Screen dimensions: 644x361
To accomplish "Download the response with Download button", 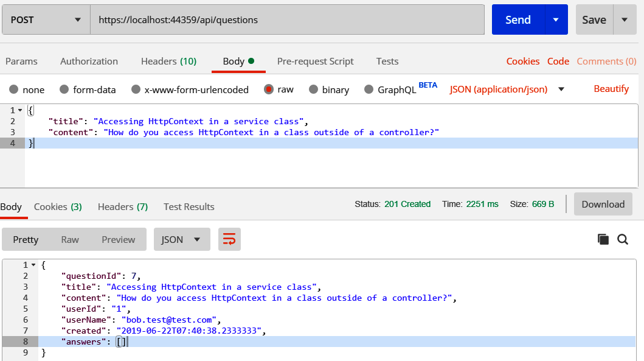I will click(x=603, y=204).
